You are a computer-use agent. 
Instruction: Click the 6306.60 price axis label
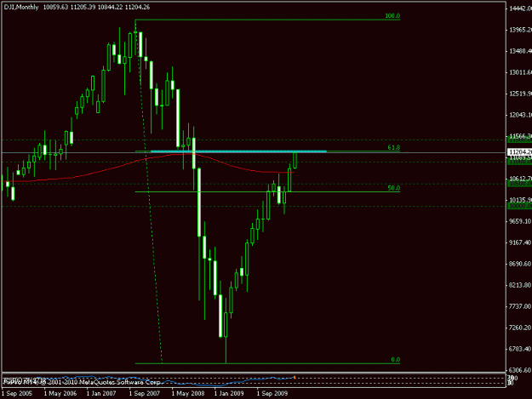[x=520, y=370]
